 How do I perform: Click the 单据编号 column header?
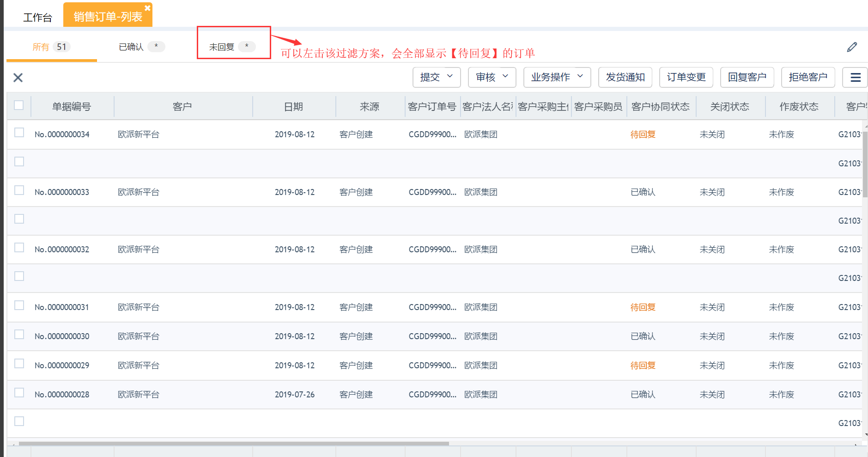pyautogui.click(x=72, y=107)
